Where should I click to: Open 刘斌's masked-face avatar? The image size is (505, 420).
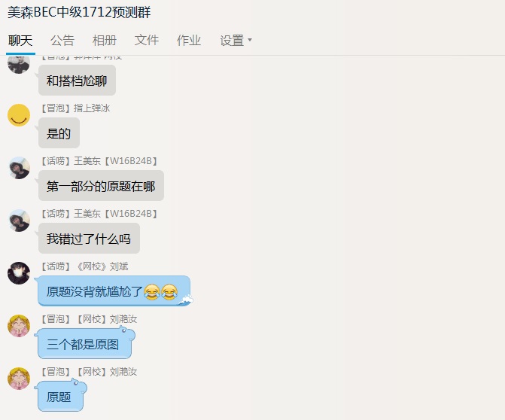coord(19,273)
